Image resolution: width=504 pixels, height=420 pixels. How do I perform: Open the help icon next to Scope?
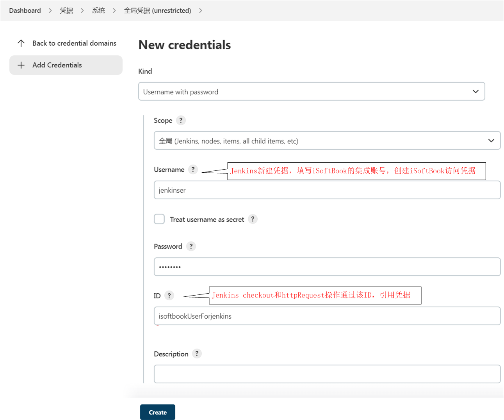pos(181,120)
